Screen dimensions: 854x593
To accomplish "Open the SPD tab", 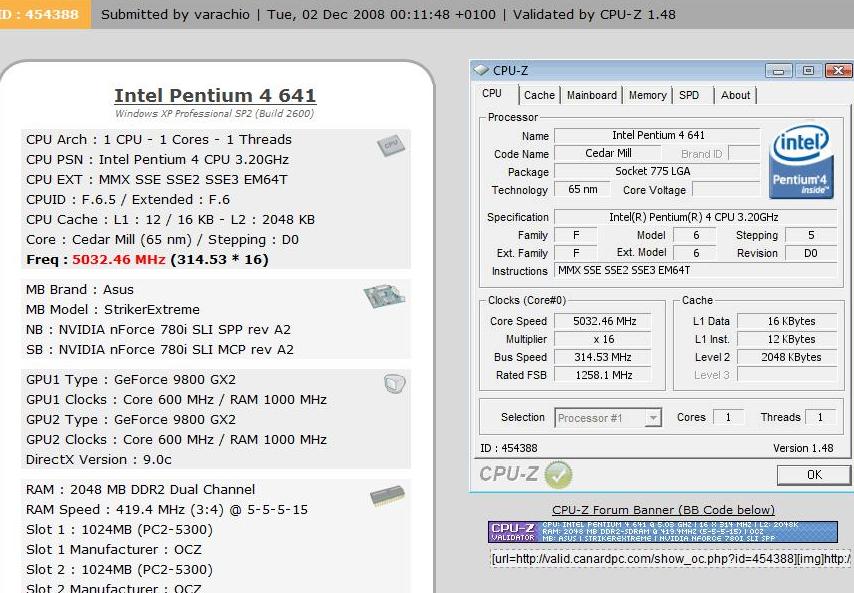I will pyautogui.click(x=689, y=95).
